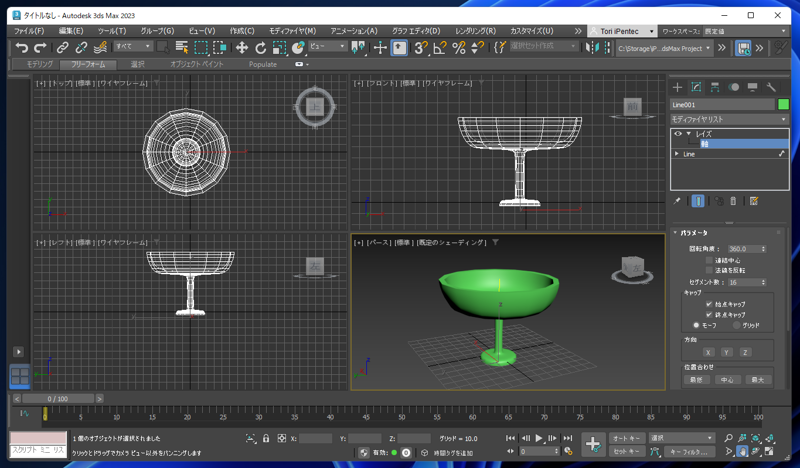Click the Mirror tool icon
Screen dimensions: 800x468
coord(592,47)
